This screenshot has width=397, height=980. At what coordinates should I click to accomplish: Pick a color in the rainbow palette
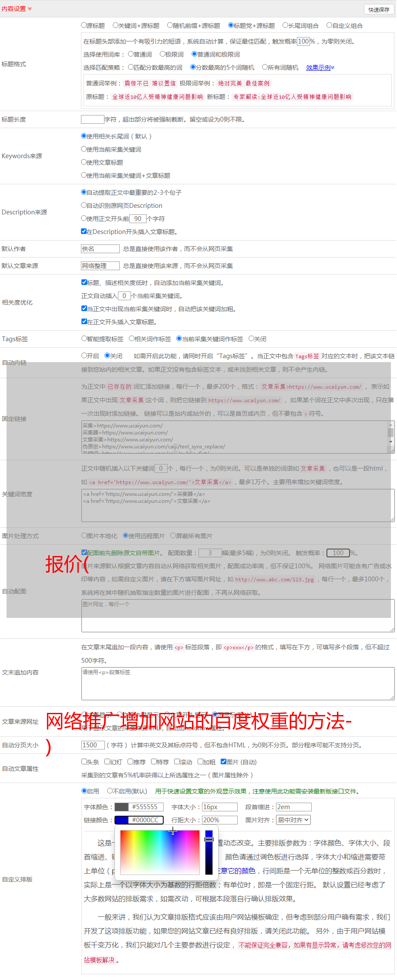(x=160, y=852)
